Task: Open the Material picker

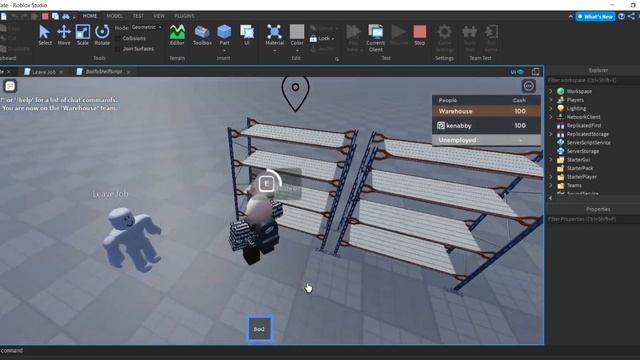Action: [274, 35]
